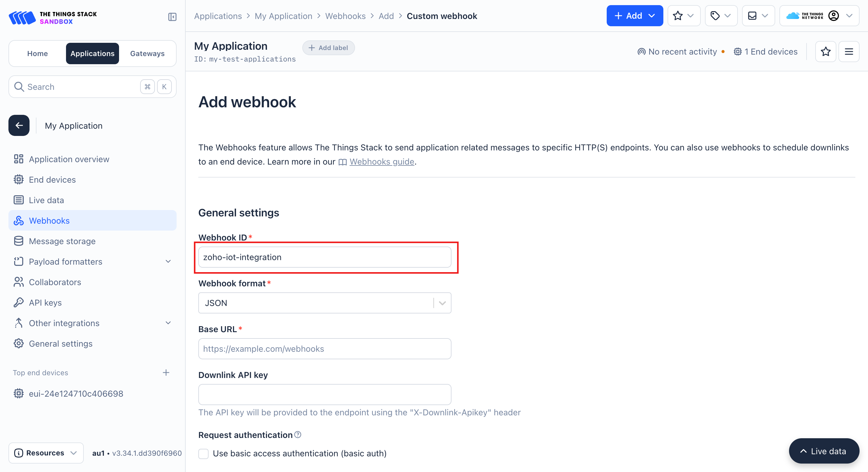Expand the Payload formatters submenu
868x472 pixels.
168,261
